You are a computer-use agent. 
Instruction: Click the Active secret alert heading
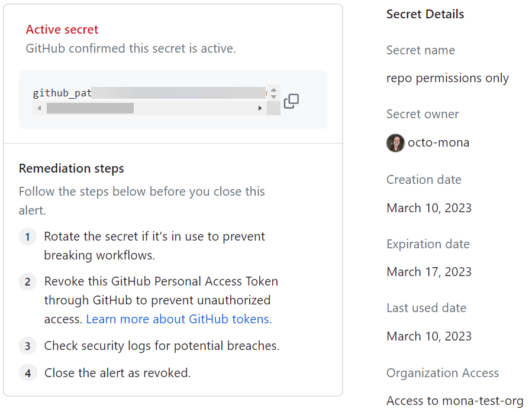point(62,29)
